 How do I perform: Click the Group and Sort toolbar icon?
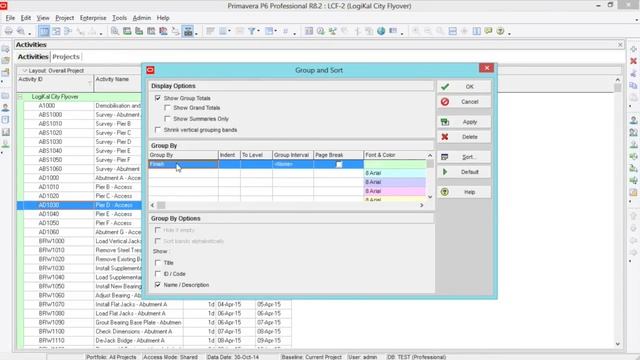[x=269, y=31]
